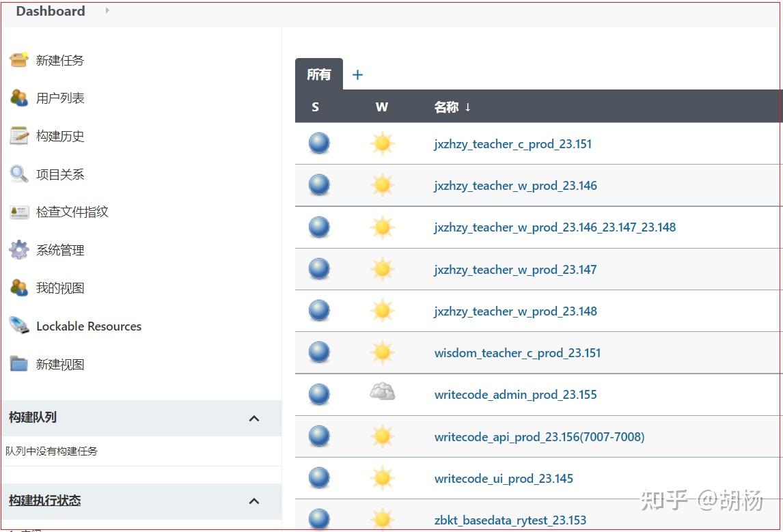Click sunny weather icon for jxzhy_teacher_c_prod_23.151
The height and width of the screenshot is (532, 783).
click(383, 143)
